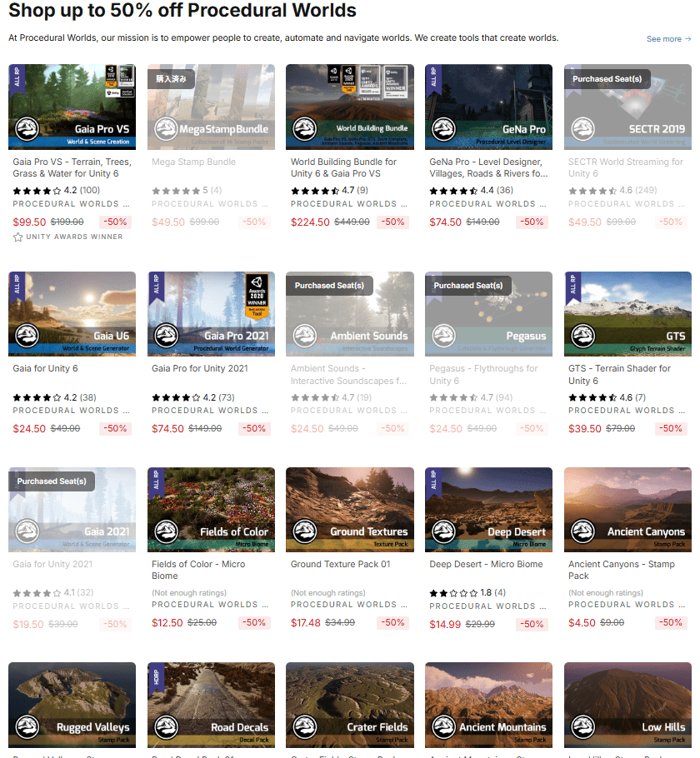Click SECTR World Streaming title
700x758 pixels.
[626, 167]
